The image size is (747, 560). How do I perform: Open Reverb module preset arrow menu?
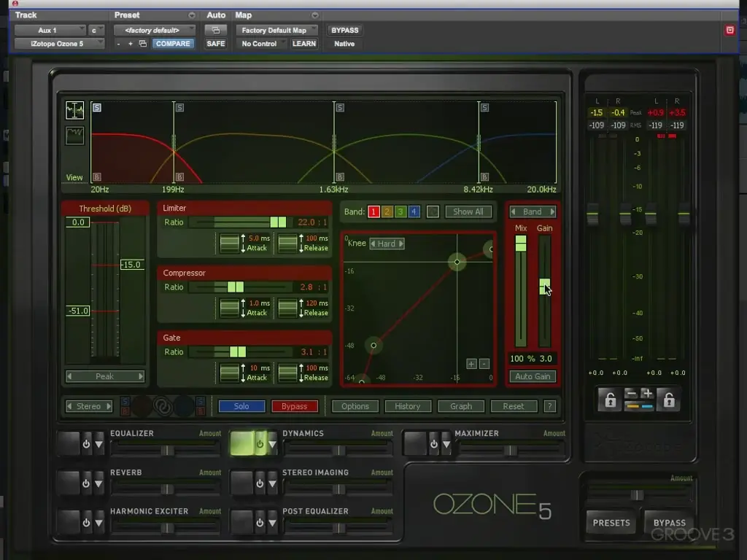point(98,483)
